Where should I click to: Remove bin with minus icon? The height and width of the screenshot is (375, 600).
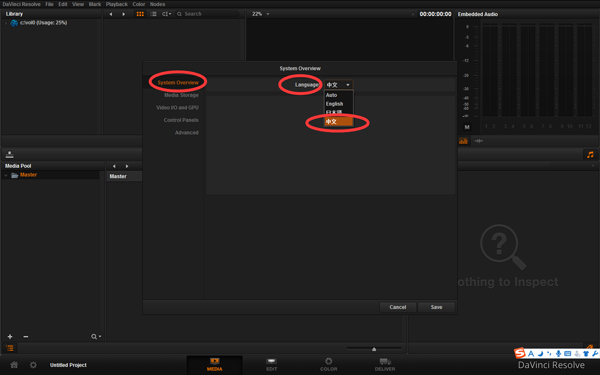[x=26, y=337]
